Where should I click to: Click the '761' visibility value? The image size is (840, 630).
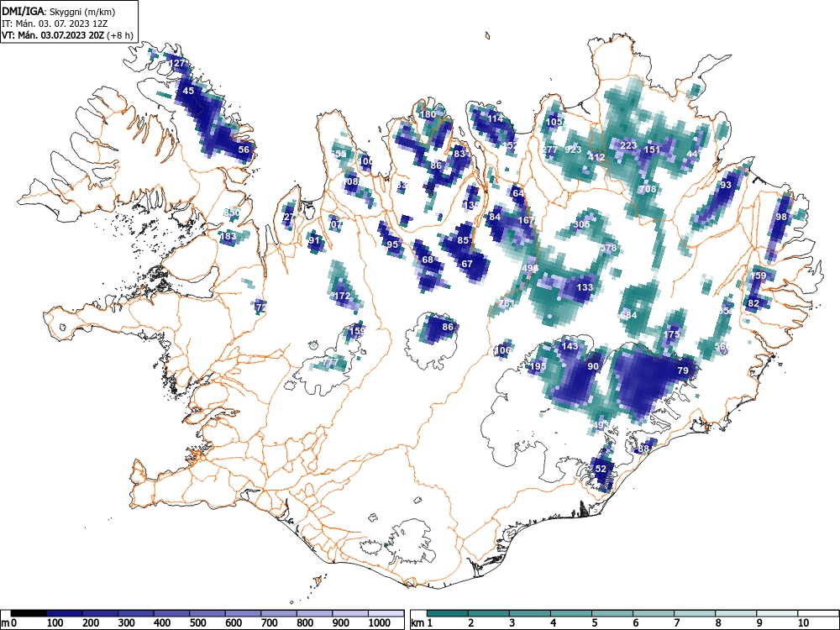(507, 303)
